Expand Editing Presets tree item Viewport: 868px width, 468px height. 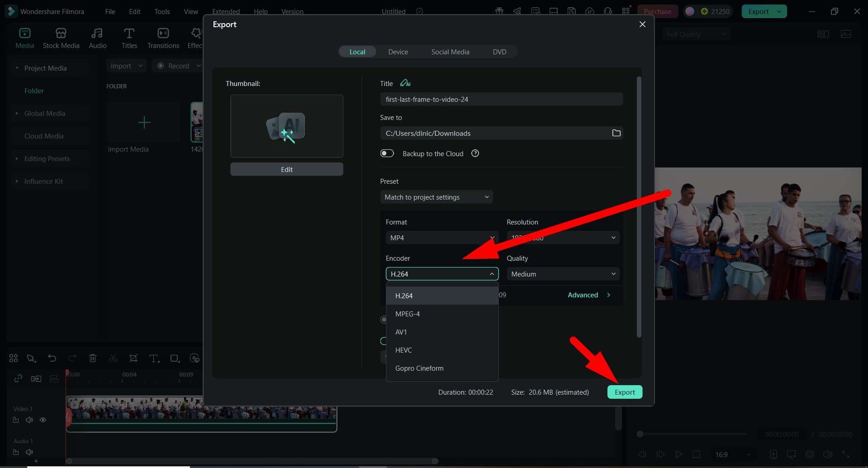pyautogui.click(x=17, y=158)
